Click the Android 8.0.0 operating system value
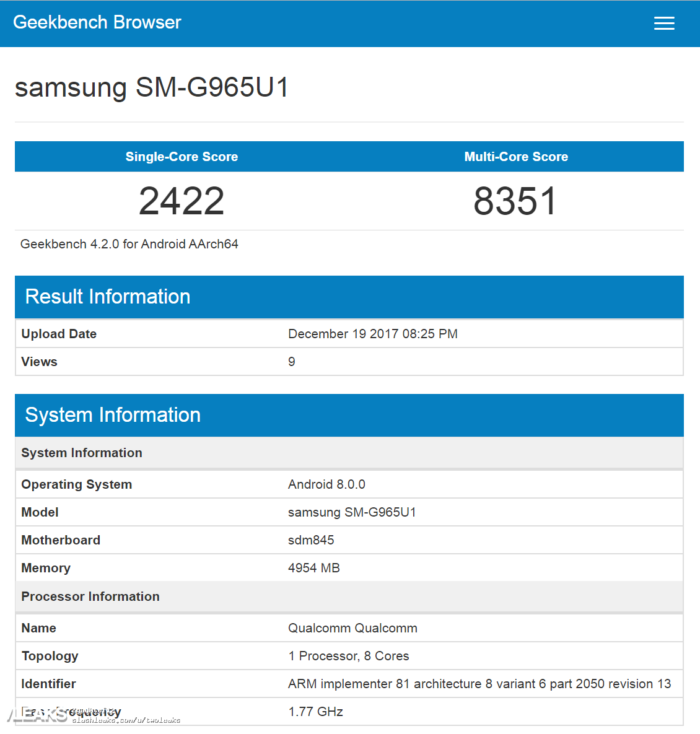The width and height of the screenshot is (700, 734). tap(326, 484)
